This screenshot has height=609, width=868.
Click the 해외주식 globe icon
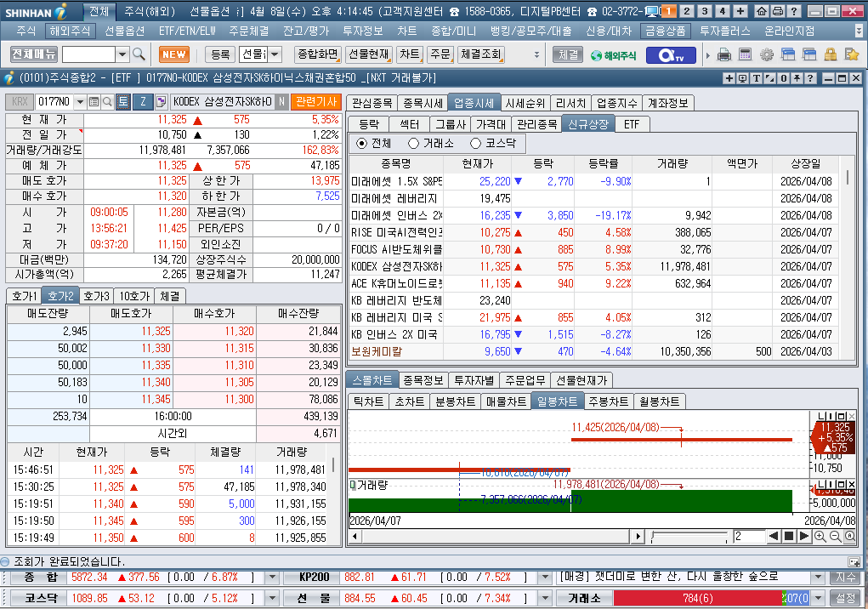(x=613, y=54)
